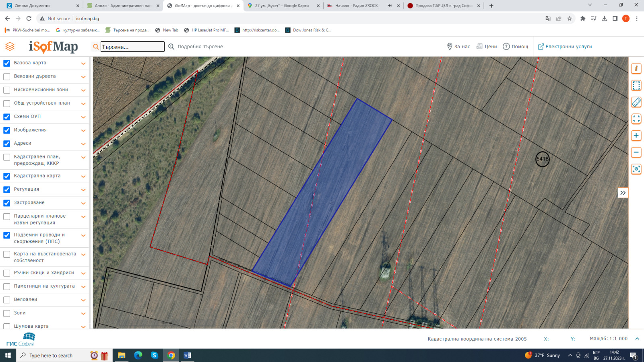Click the locate position icon
The width and height of the screenshot is (644, 362).
click(636, 169)
